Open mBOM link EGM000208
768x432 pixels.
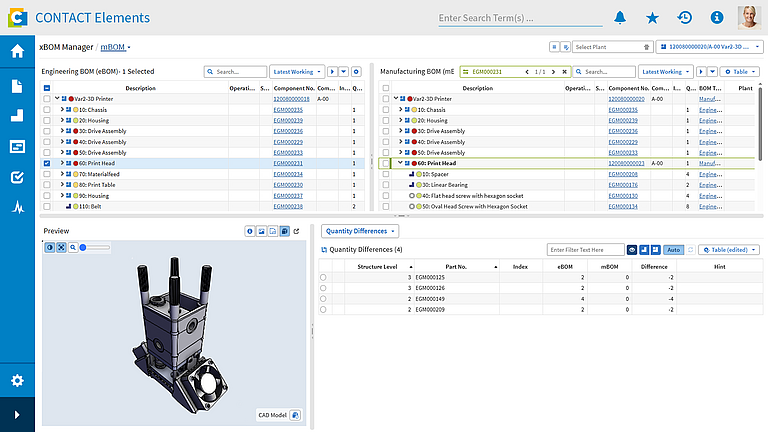tap(623, 174)
